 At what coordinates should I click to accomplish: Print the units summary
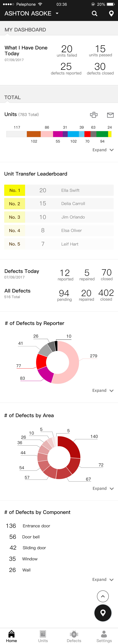coord(94,115)
